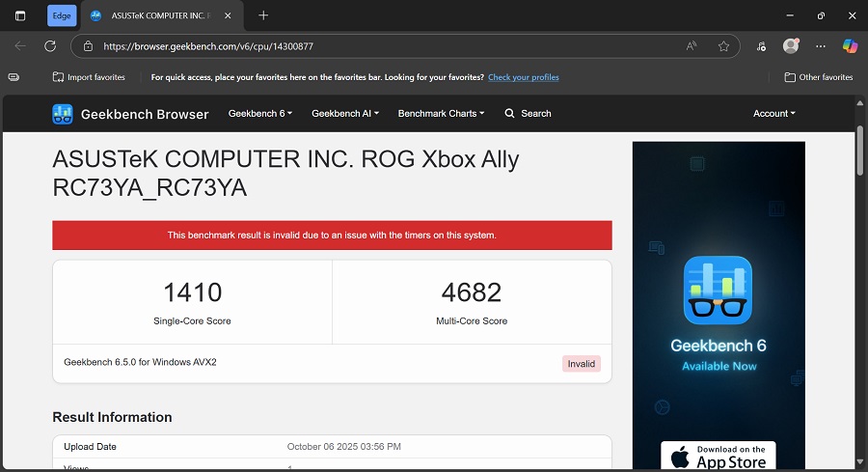
Task: Click the new tab plus button
Action: (x=263, y=15)
